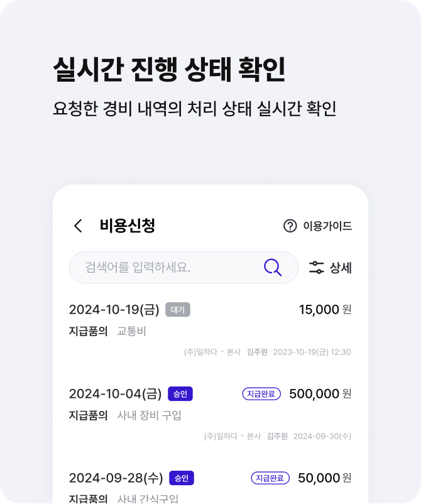
Task: Open the 2024-10-19(금) expense entry
Action: coord(210,330)
